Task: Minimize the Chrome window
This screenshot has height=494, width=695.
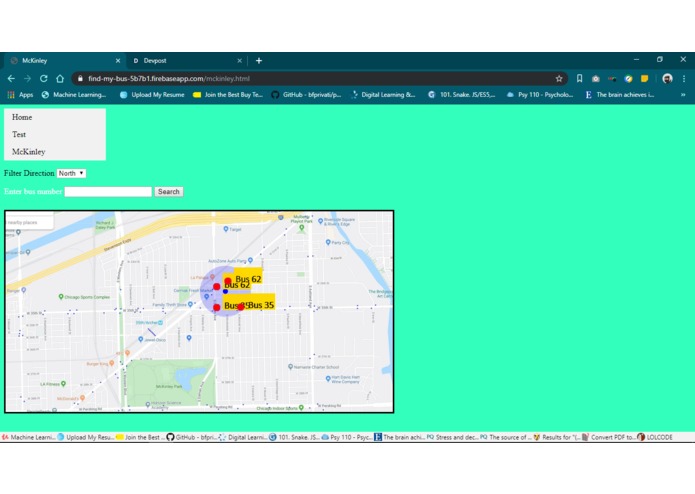Action: point(636,59)
